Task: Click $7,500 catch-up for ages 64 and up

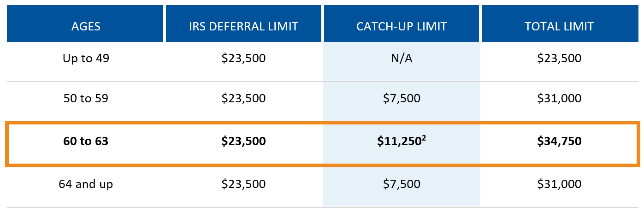Action: click(402, 184)
